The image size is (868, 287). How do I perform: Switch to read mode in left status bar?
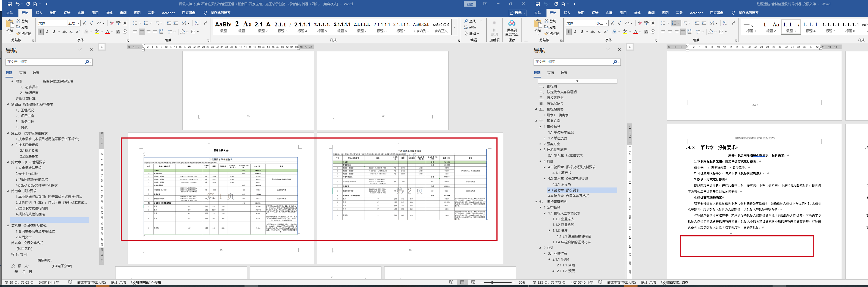coord(451,282)
